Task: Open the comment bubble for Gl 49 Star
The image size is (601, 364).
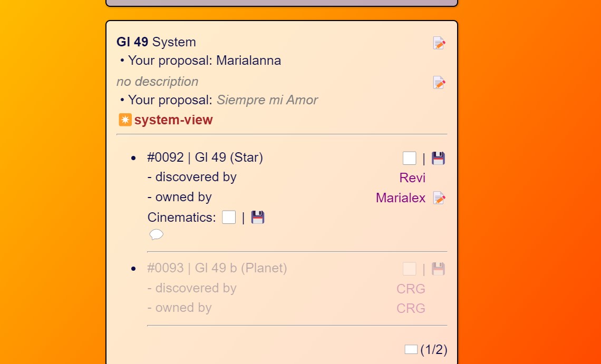Action: coord(156,234)
